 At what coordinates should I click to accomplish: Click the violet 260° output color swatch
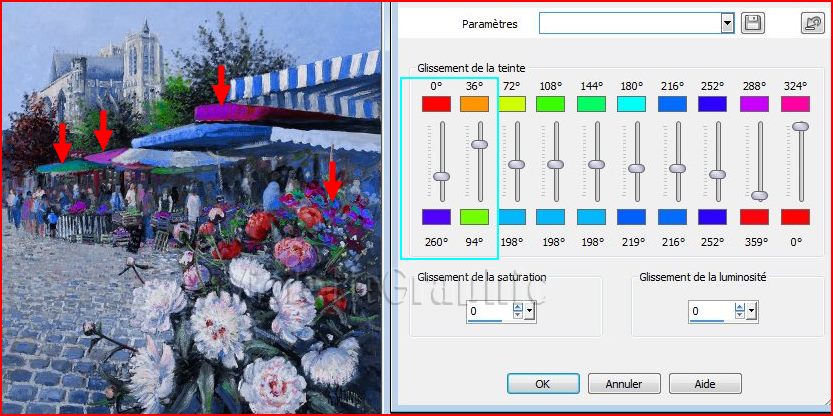(436, 217)
